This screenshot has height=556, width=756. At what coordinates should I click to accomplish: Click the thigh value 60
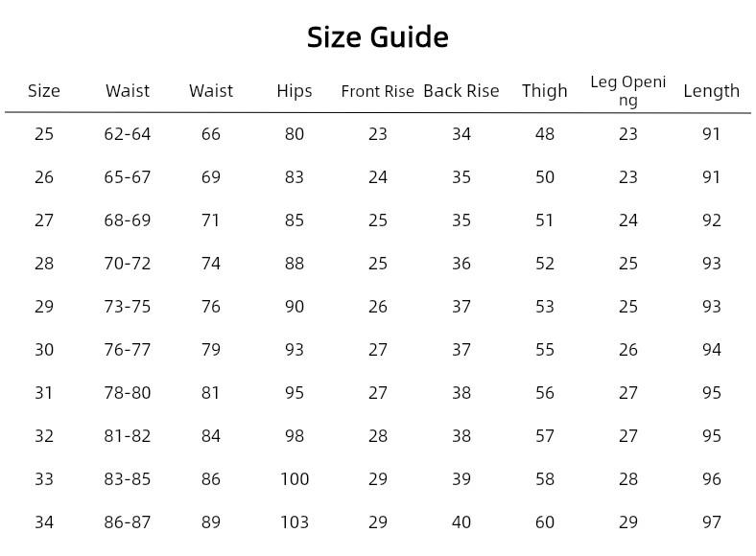point(545,522)
